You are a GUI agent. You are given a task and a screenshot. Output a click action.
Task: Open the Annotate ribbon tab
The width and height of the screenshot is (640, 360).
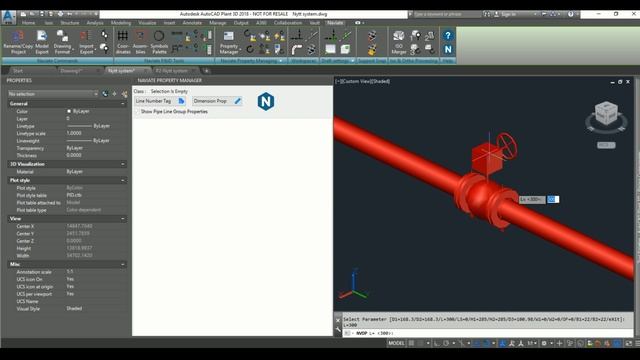coord(192,23)
